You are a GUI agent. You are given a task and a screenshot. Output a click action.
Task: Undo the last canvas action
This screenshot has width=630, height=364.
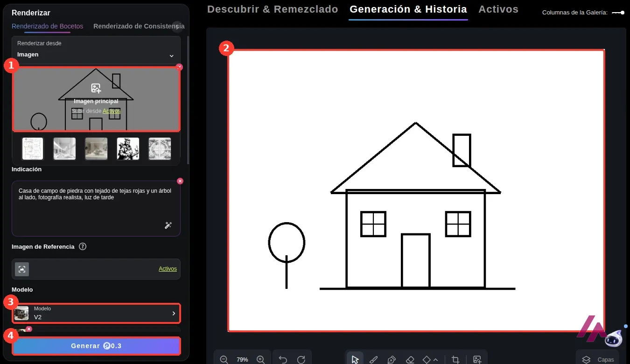pyautogui.click(x=283, y=359)
